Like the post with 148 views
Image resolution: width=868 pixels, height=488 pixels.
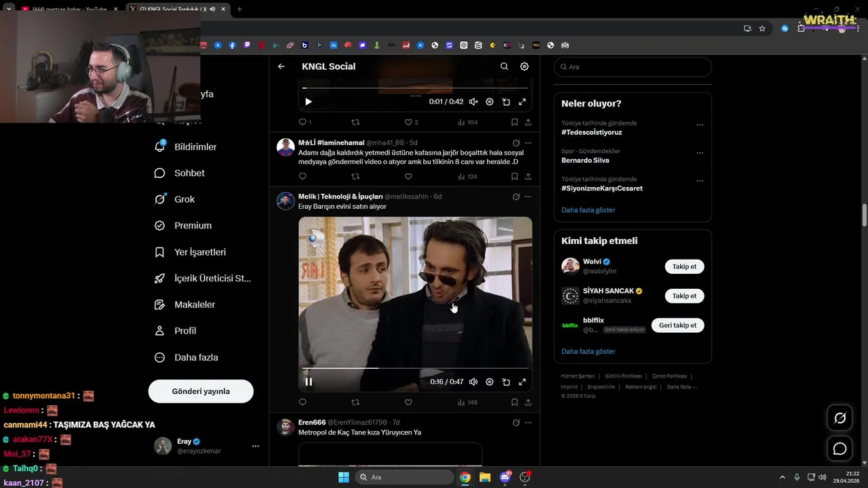[408, 402]
